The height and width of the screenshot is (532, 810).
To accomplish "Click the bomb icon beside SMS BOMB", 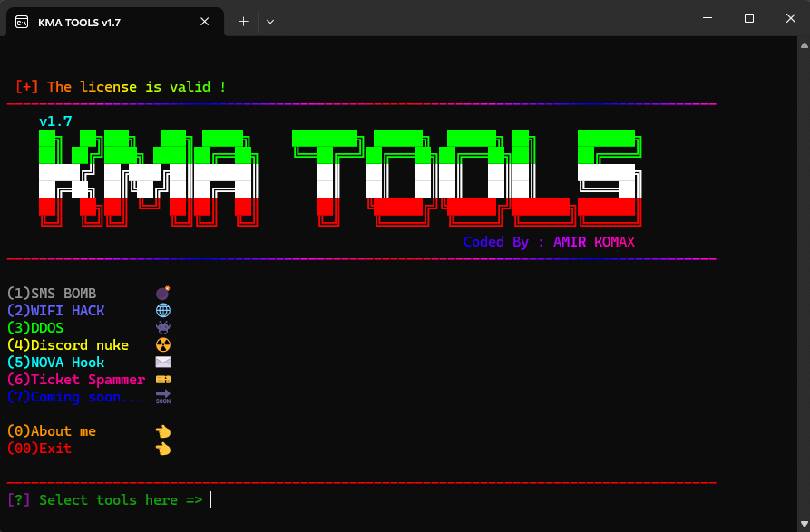I will (163, 293).
